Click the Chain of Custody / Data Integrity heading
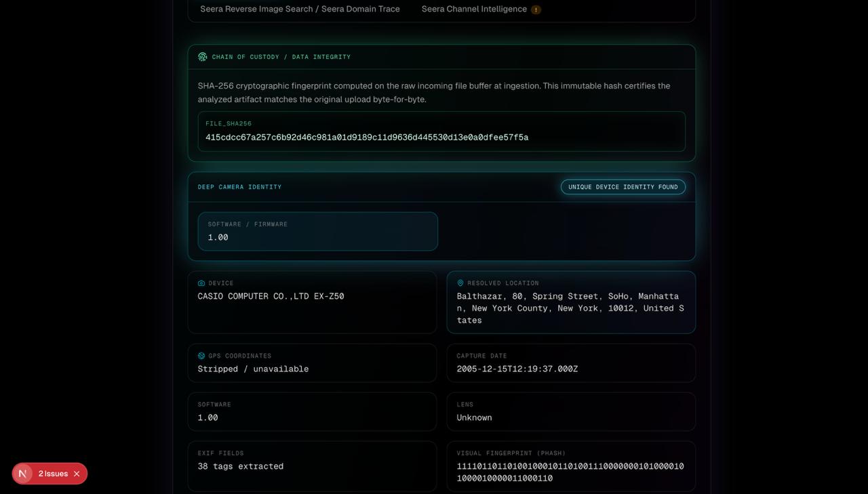This screenshot has width=868, height=494. [x=281, y=57]
